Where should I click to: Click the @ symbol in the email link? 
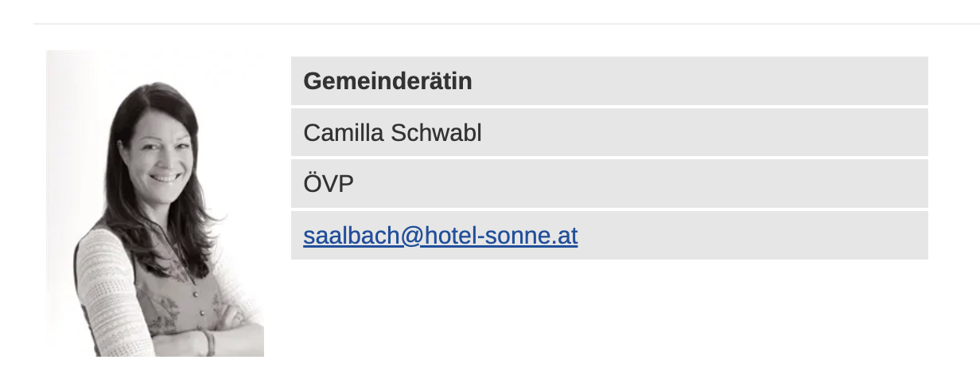tap(413, 236)
